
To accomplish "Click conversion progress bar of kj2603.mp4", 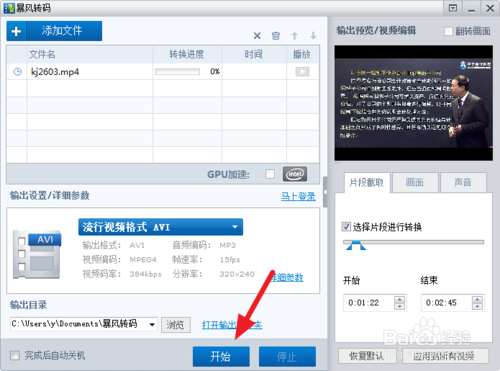I will (x=177, y=72).
